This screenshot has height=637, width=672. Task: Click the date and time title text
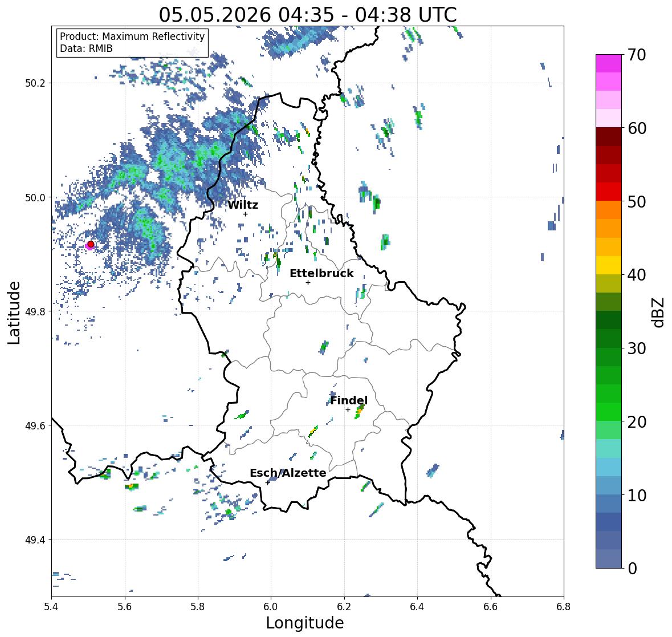[308, 15]
